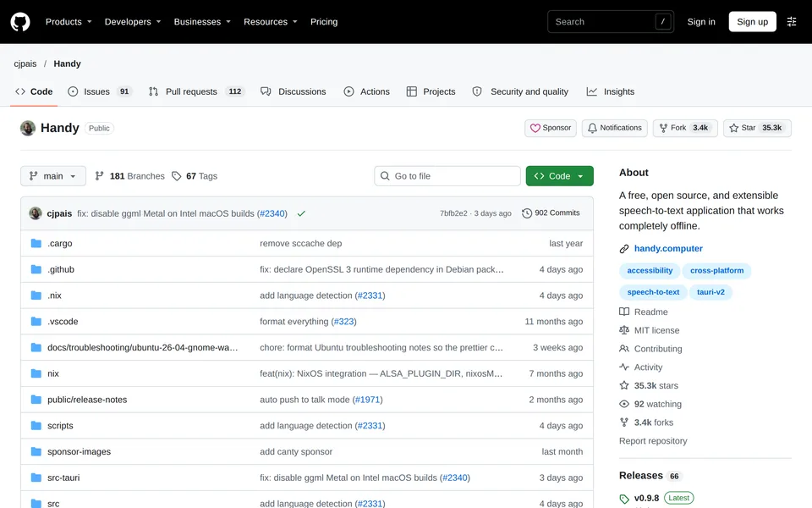This screenshot has width=812, height=508.
Task: Click cjpais avatar in the latest commit row
Action: (x=36, y=213)
